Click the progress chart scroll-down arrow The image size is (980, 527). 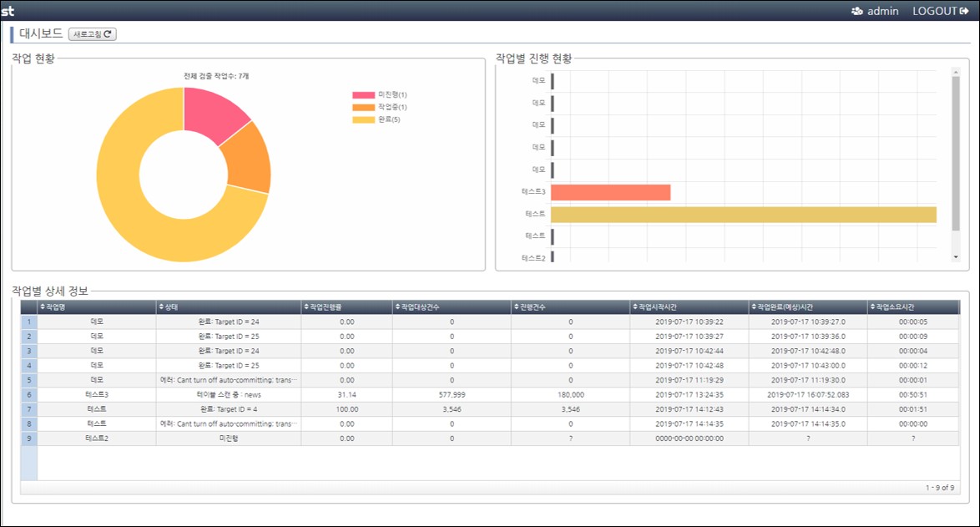pyautogui.click(x=956, y=257)
